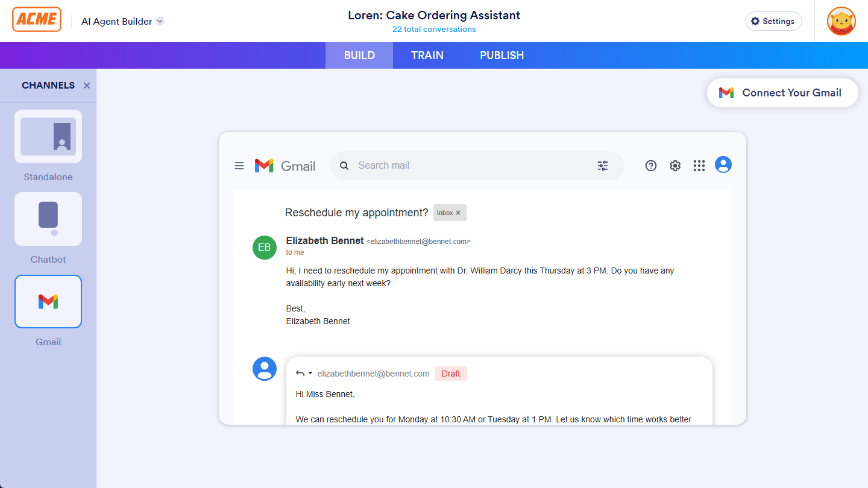The height and width of the screenshot is (488, 868).
Task: Click the ACME logo
Action: click(37, 20)
